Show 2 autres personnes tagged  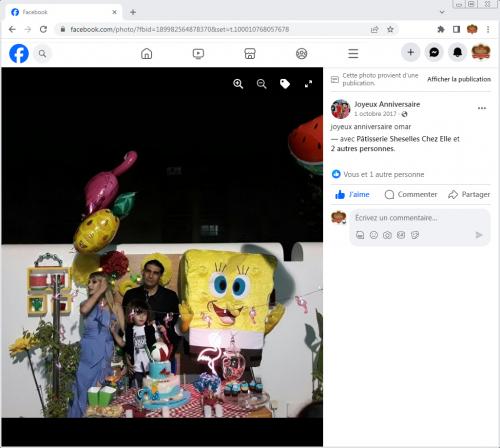pos(363,149)
